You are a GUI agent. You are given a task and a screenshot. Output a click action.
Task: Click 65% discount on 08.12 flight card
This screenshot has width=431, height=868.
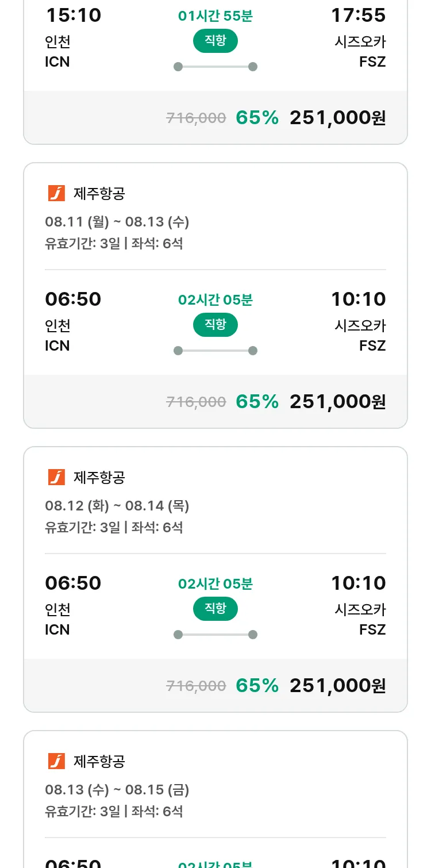(257, 685)
